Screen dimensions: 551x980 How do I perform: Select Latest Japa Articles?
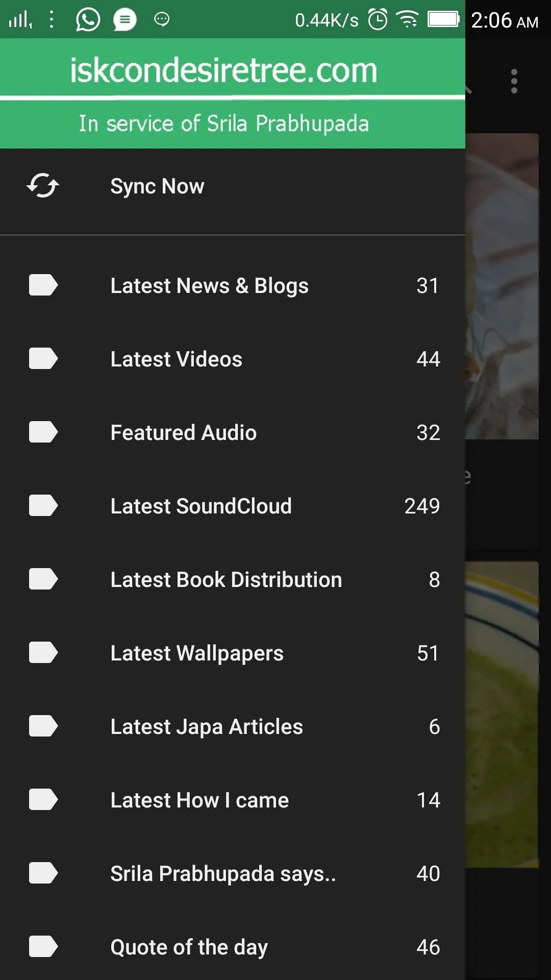click(207, 727)
